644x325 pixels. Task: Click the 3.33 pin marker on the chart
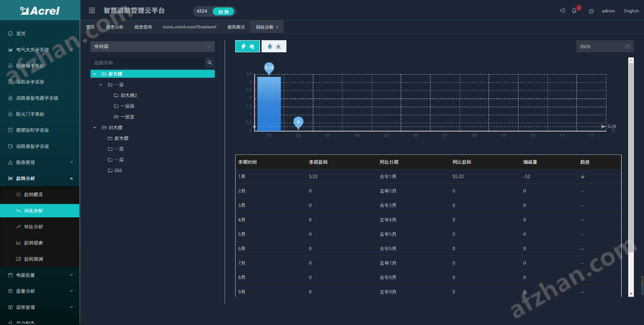[269, 68]
